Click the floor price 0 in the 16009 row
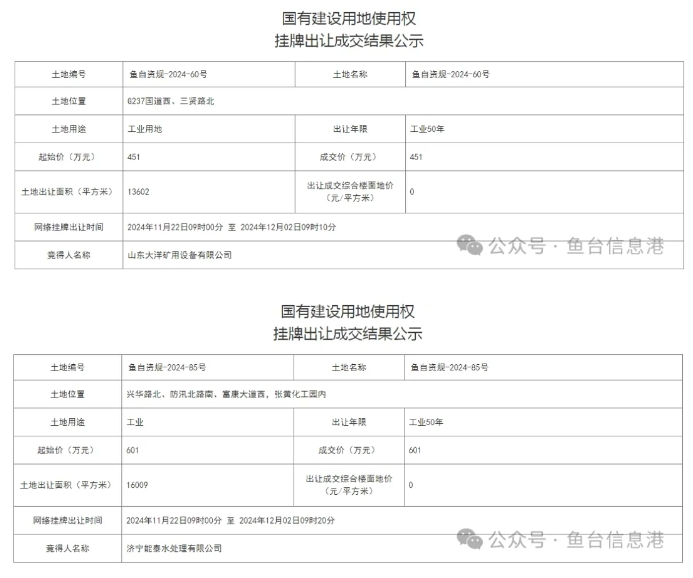This screenshot has height=578, width=693. 411,485
